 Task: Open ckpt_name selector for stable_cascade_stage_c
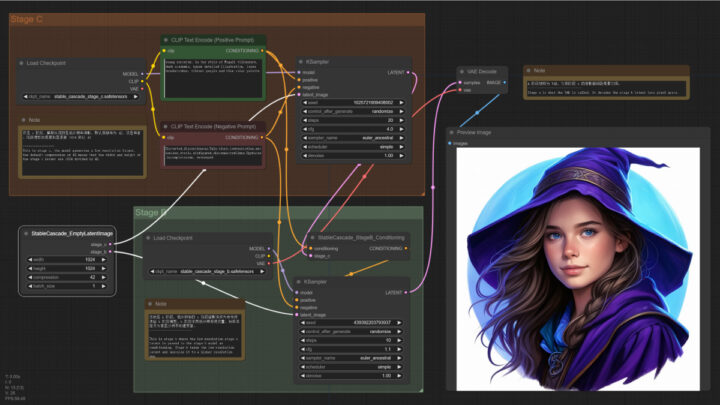point(80,96)
